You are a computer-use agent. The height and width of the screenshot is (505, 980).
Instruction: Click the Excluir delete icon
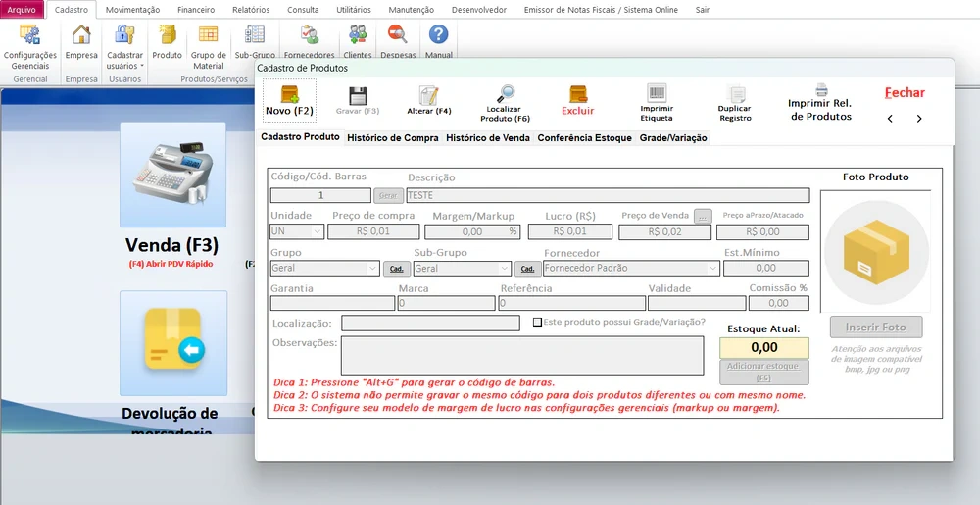577,95
